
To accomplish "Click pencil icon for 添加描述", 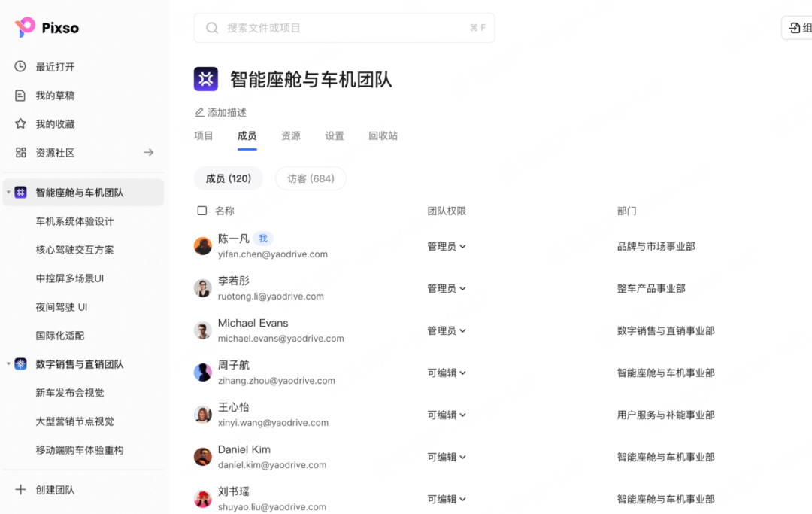I will (198, 112).
